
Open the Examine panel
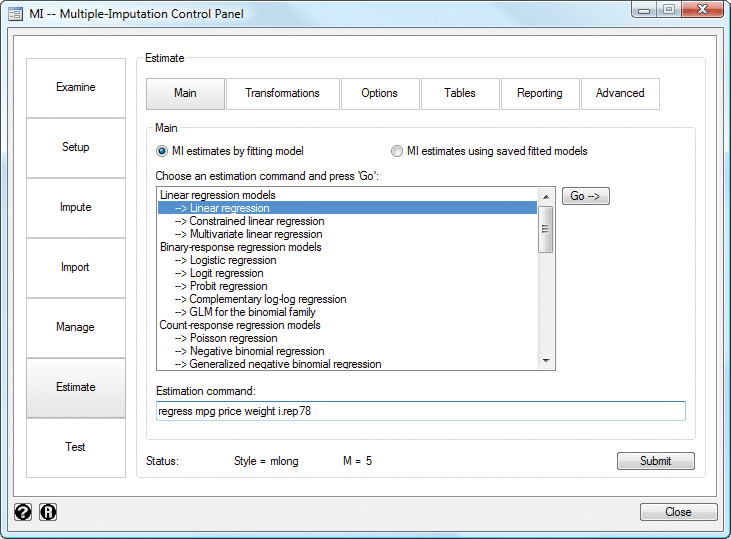[x=76, y=88]
